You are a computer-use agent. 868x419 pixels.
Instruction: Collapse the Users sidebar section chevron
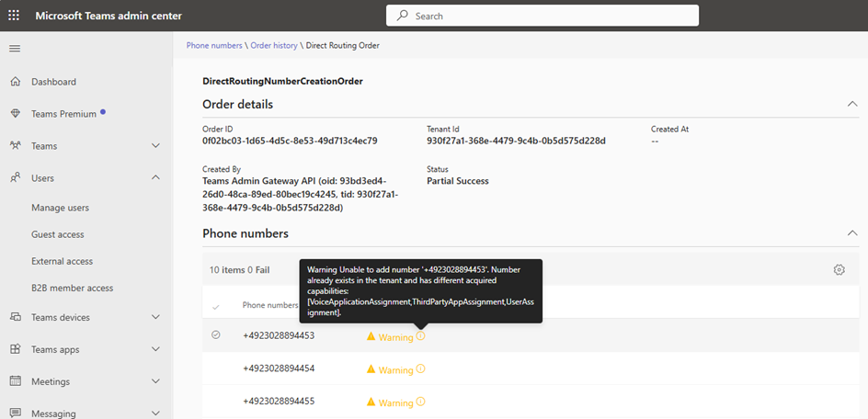tap(156, 177)
